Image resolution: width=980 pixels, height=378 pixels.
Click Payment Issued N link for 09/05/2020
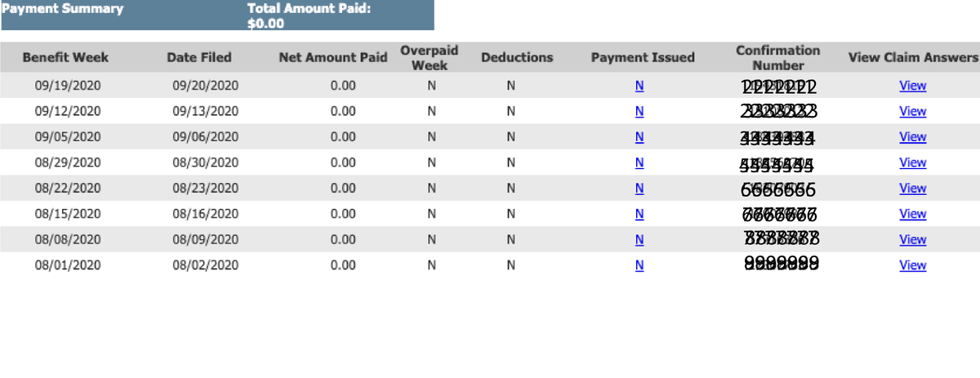(639, 137)
